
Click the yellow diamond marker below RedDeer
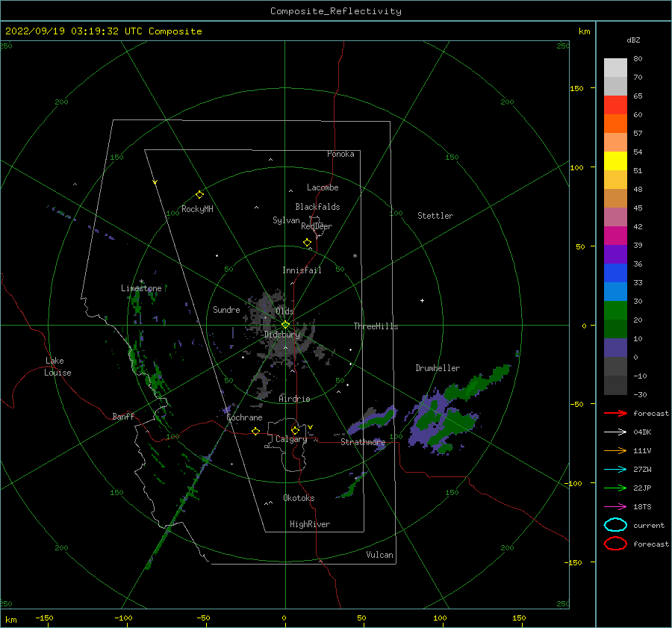(308, 243)
